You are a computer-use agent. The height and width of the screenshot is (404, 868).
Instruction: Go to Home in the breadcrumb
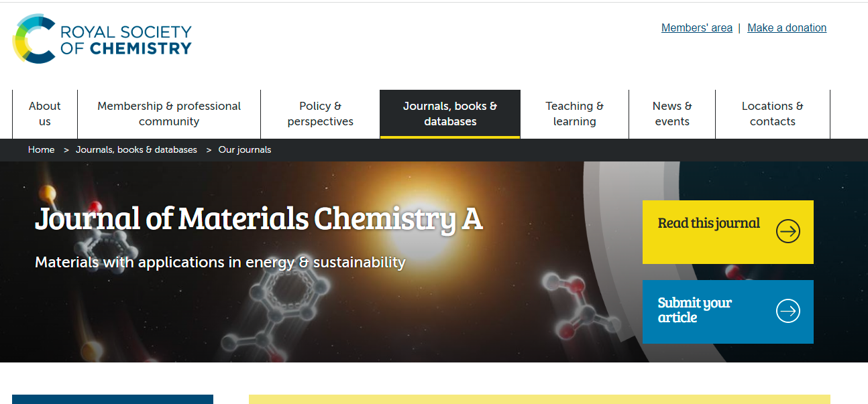[41, 150]
